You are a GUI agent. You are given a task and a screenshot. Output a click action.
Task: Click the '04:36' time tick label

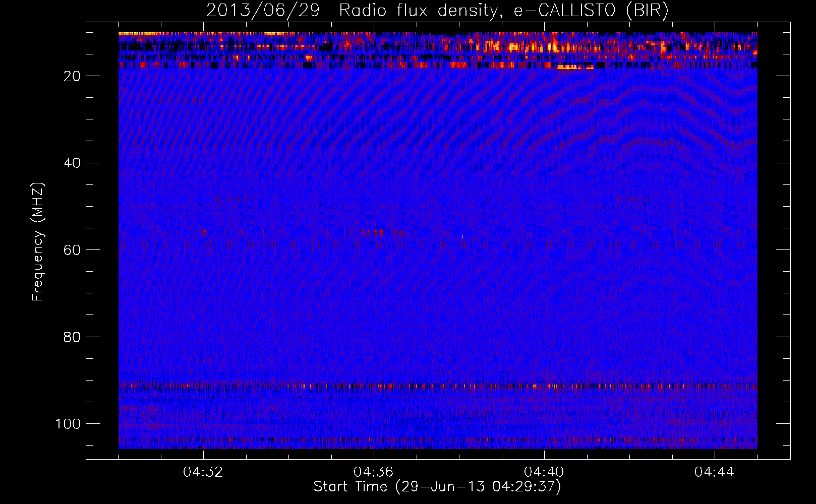coord(374,472)
